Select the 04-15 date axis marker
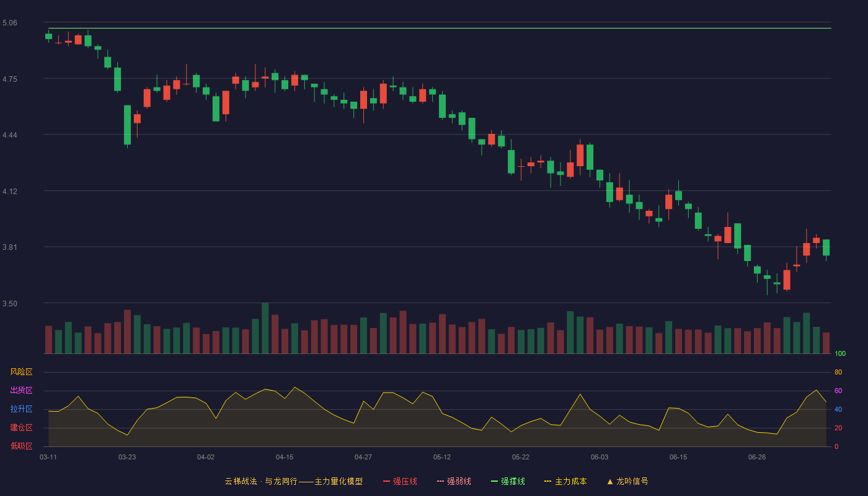The width and height of the screenshot is (868, 496). [285, 457]
